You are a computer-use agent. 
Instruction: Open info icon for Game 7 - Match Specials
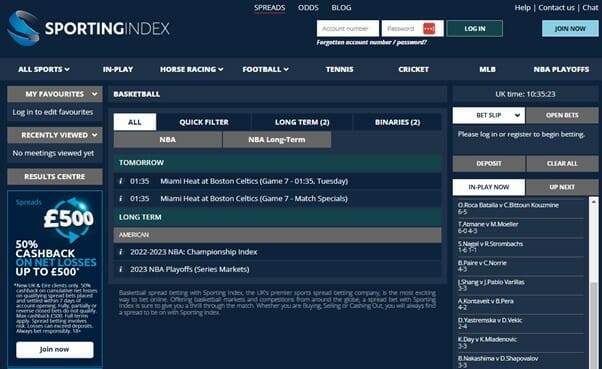pos(121,199)
